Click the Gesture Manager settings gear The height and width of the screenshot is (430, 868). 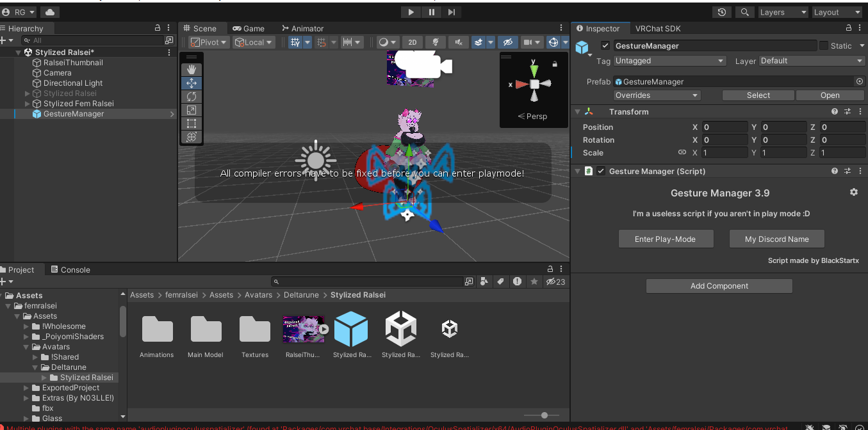click(853, 192)
